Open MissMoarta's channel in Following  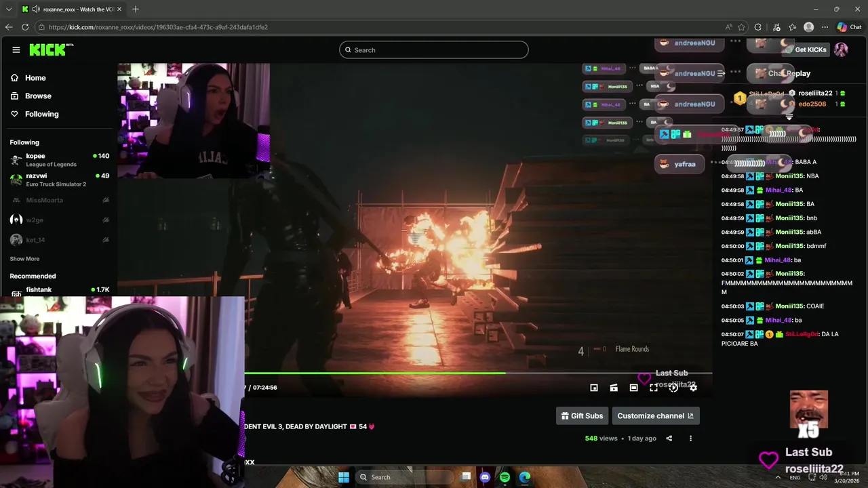pos(59,200)
